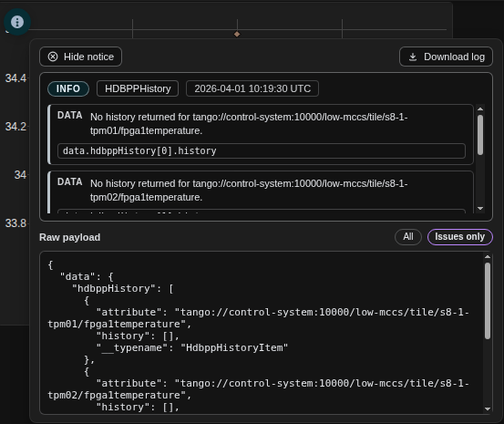Click the 34.2 axis label
This screenshot has width=504, height=424.
click(15, 127)
